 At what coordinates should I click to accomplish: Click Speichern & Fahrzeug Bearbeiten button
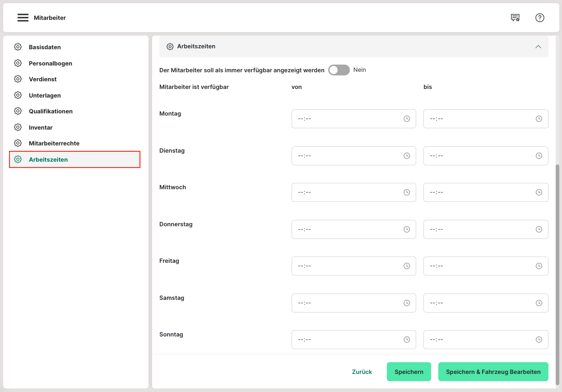pos(493,372)
